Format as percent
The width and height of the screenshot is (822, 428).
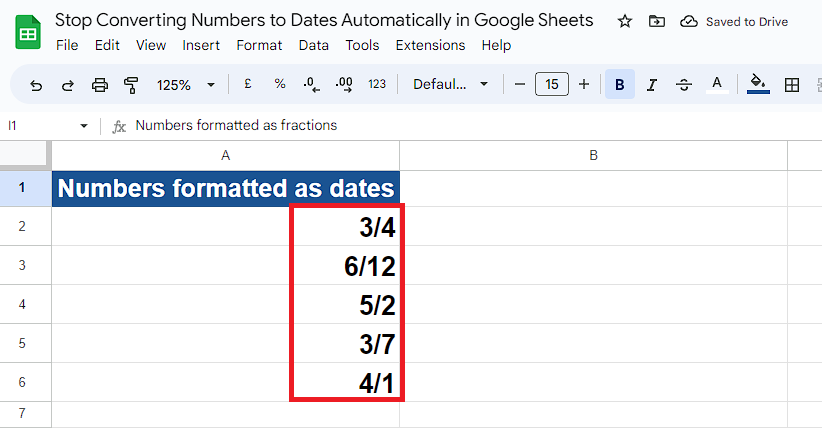(280, 84)
